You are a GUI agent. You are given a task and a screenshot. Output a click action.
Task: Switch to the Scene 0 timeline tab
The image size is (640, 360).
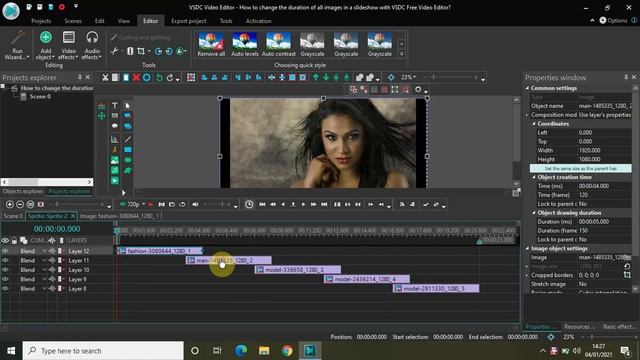pos(13,216)
